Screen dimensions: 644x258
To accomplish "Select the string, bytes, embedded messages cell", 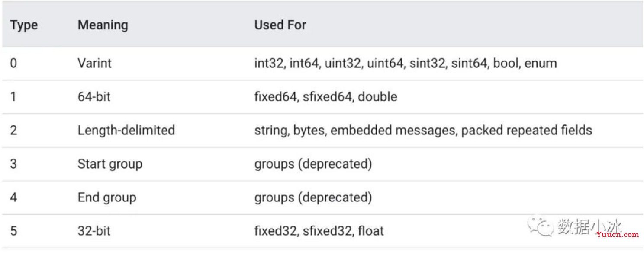I will (423, 130).
